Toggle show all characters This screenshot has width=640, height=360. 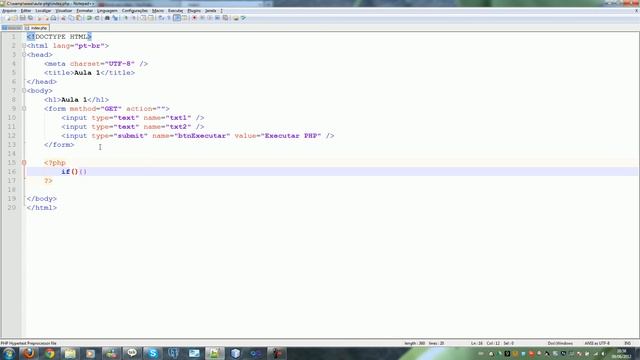point(169,18)
